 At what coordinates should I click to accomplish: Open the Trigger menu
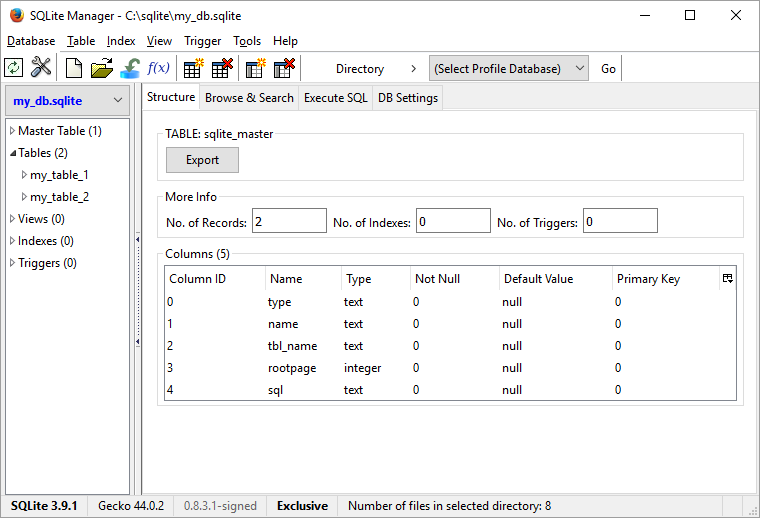point(203,41)
